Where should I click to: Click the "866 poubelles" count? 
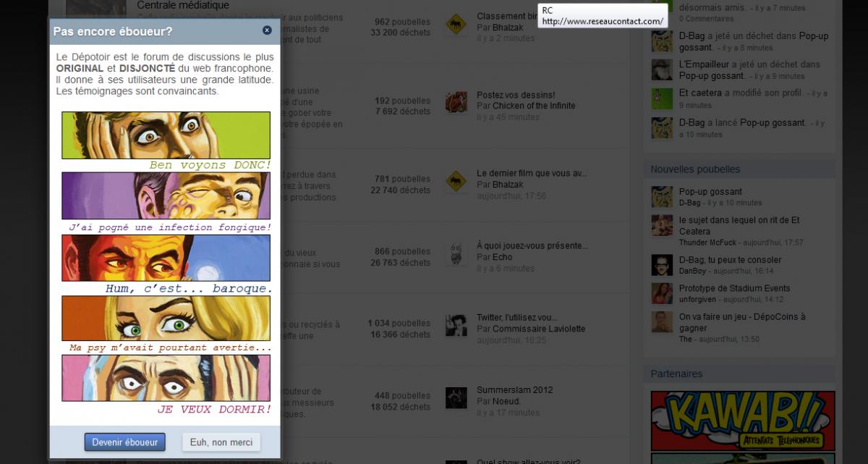(402, 251)
